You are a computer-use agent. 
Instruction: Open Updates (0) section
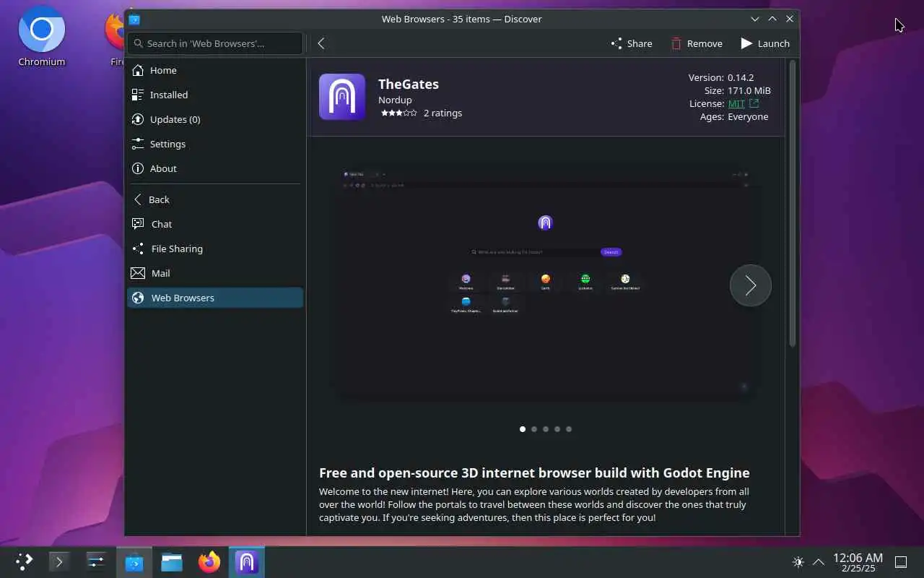click(x=215, y=119)
